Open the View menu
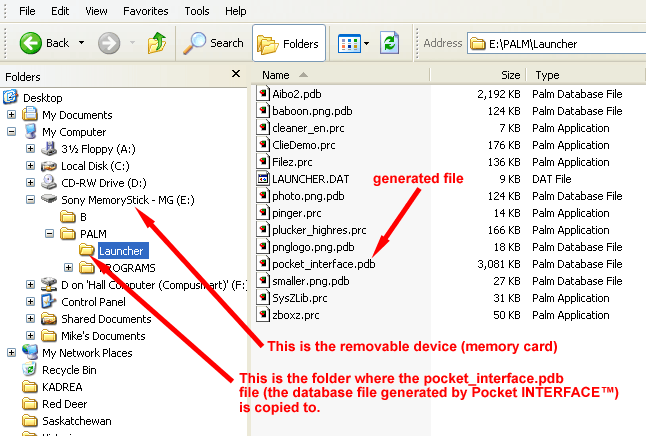The image size is (646, 436). 96,11
